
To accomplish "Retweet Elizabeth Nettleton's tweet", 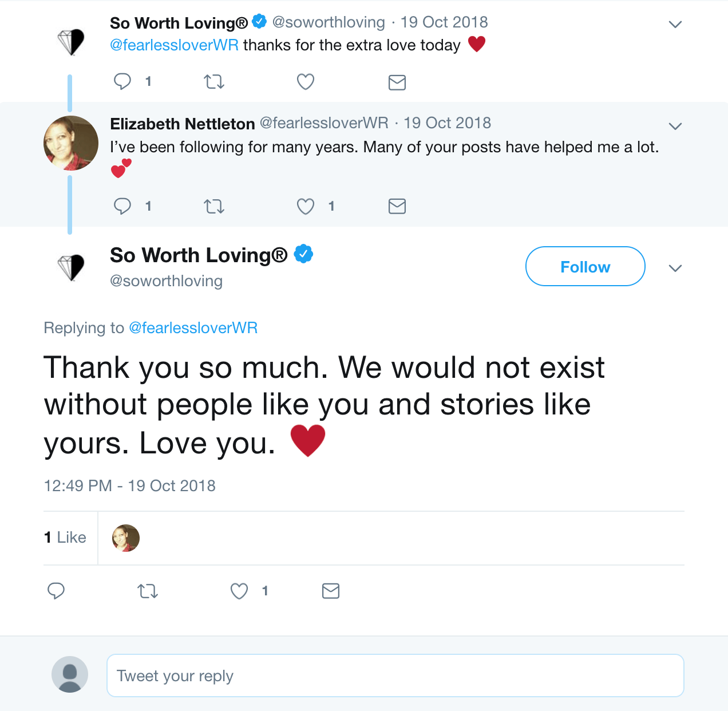I will (214, 206).
